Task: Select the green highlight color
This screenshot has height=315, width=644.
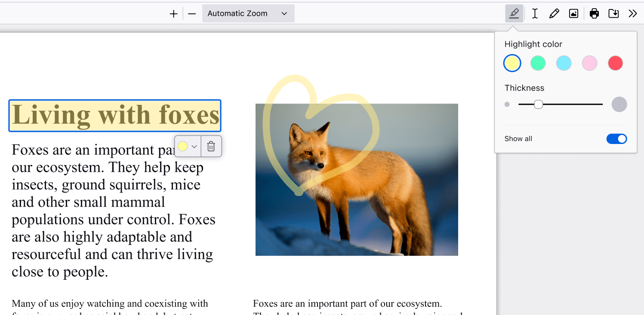Action: tap(538, 63)
